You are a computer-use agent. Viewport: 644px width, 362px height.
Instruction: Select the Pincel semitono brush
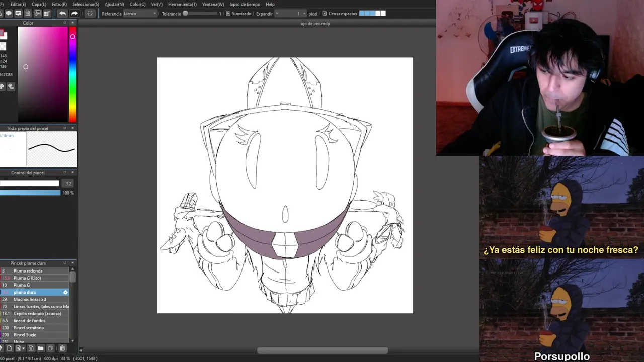[35, 328]
